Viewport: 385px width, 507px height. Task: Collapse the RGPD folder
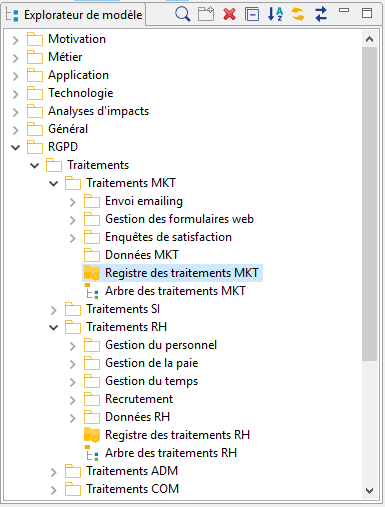(15, 147)
